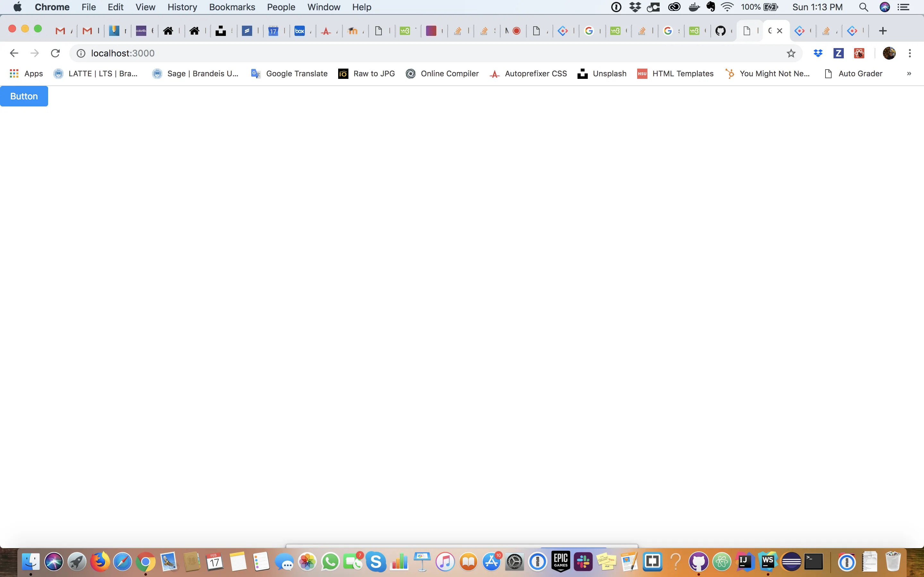The height and width of the screenshot is (577, 924).
Task: Open the Chrome three-dot menu
Action: [x=910, y=53]
